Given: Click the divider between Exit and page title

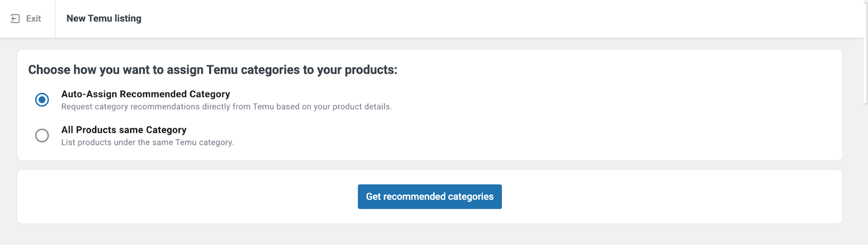Looking at the screenshot, I should click(55, 18).
